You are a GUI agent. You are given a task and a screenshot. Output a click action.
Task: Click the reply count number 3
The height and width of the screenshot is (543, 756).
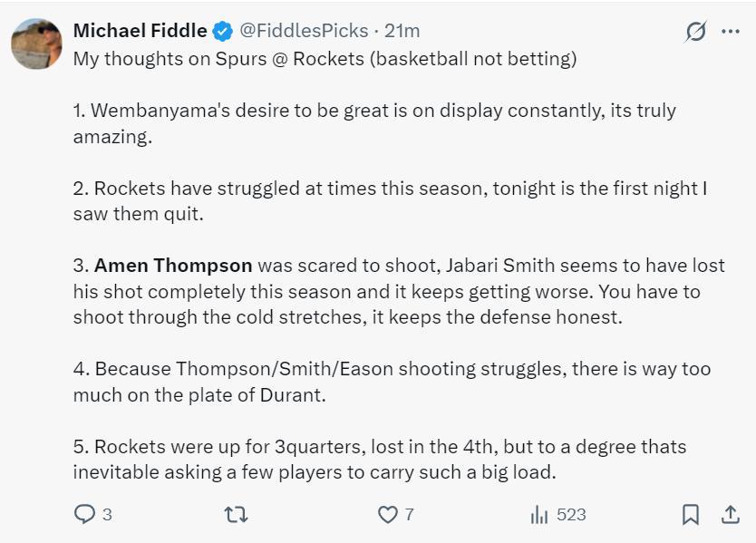pyautogui.click(x=107, y=515)
